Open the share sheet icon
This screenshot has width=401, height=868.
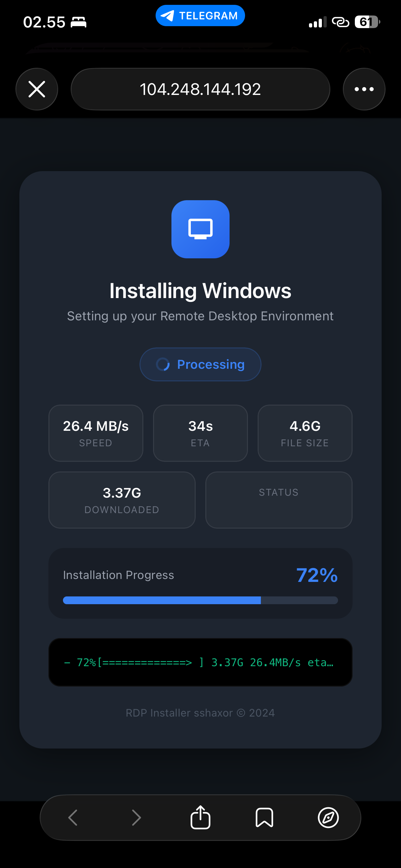click(x=200, y=817)
